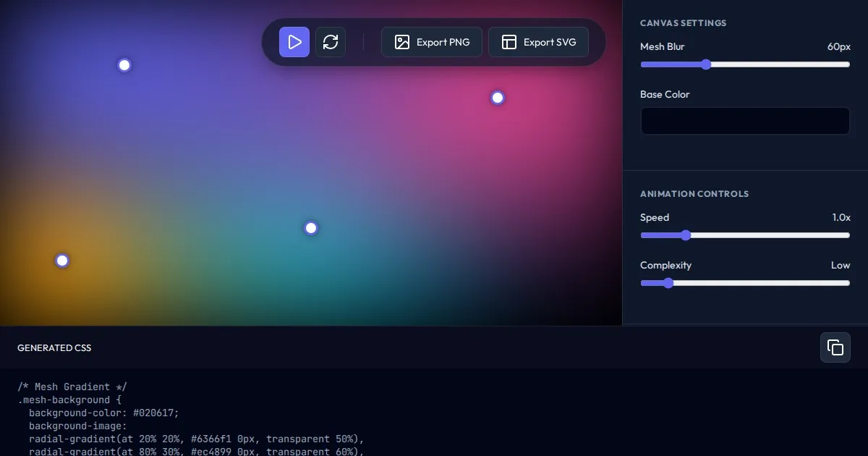Select the amber gradient control point

tap(62, 261)
